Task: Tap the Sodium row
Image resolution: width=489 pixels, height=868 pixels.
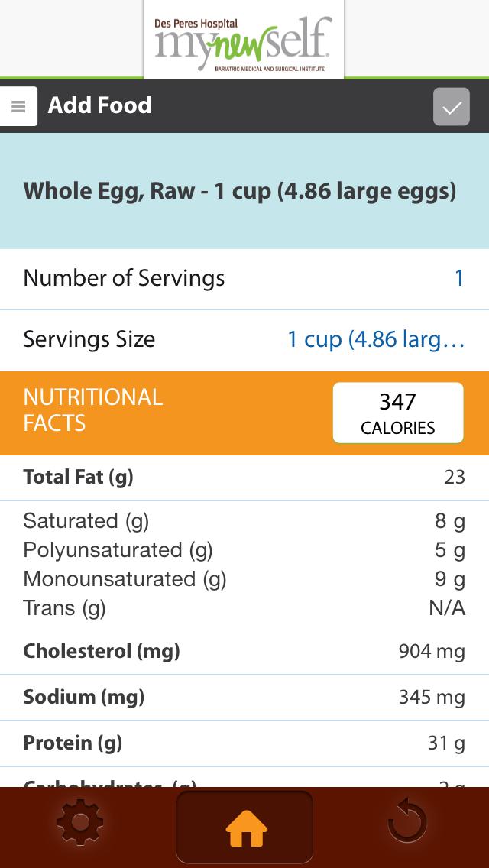Action: [244, 697]
